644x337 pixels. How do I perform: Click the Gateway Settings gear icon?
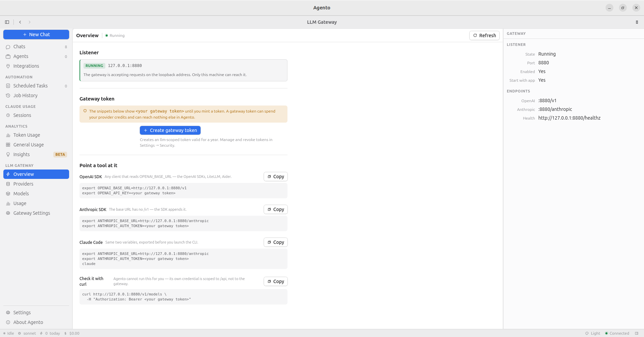point(8,213)
